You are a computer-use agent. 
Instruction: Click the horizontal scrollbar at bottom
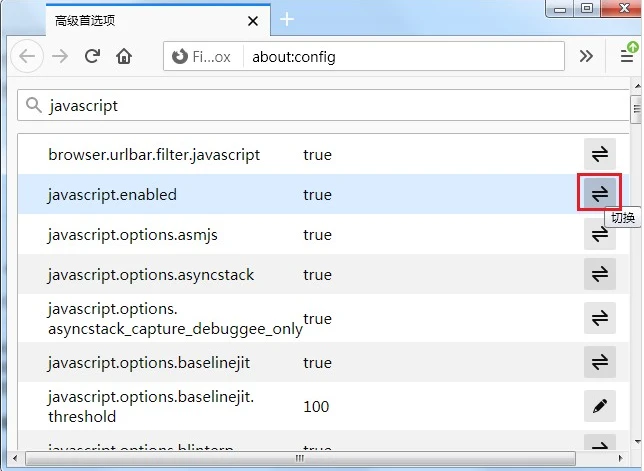[x=300, y=459]
